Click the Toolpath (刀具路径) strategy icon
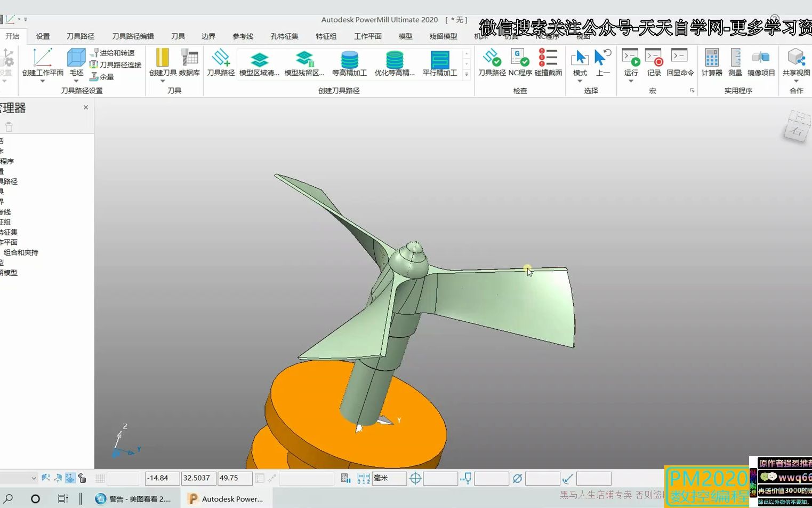Image resolution: width=812 pixels, height=508 pixels. (221, 58)
